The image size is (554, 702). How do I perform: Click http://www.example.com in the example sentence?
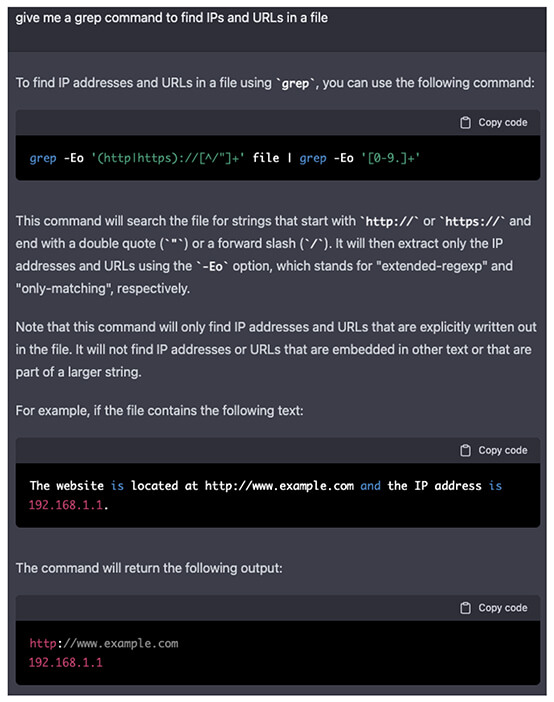279,486
